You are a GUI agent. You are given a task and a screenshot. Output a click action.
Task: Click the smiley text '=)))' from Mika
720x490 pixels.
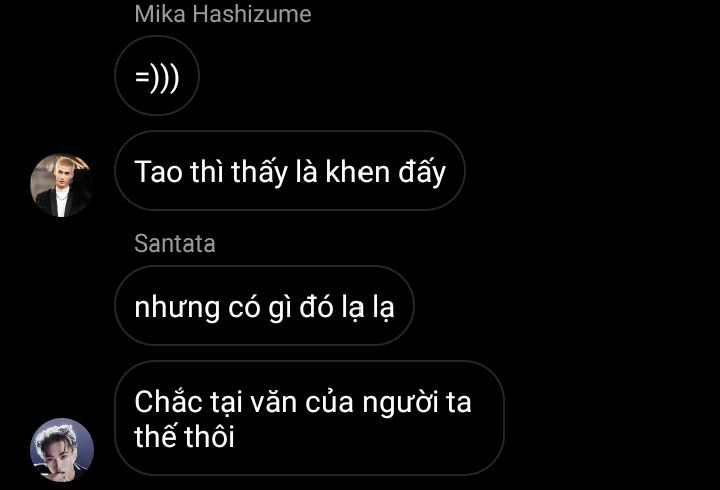click(157, 77)
